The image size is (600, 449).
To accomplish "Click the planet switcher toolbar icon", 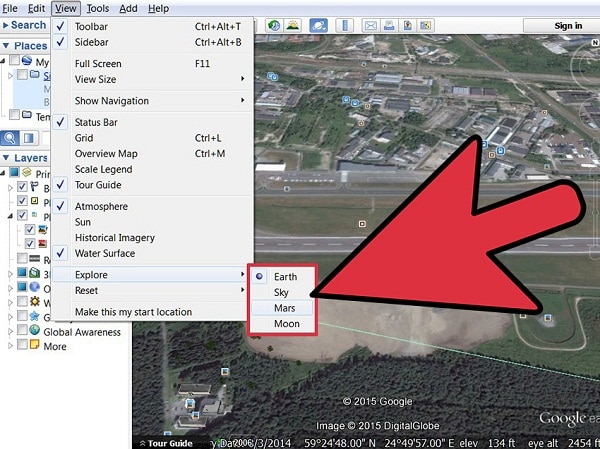I will [x=318, y=26].
